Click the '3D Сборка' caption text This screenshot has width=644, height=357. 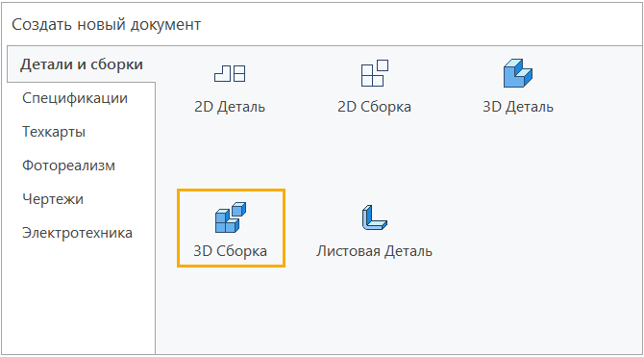point(231,251)
